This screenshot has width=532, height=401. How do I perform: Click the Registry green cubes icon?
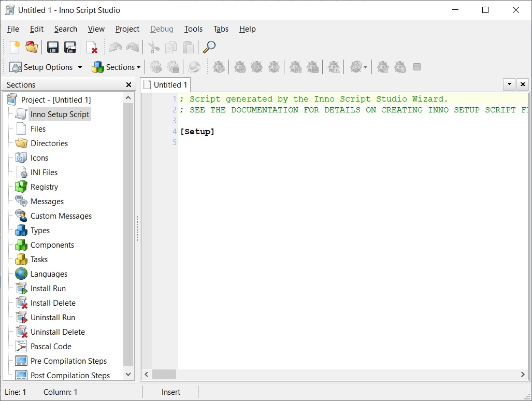pyautogui.click(x=21, y=187)
